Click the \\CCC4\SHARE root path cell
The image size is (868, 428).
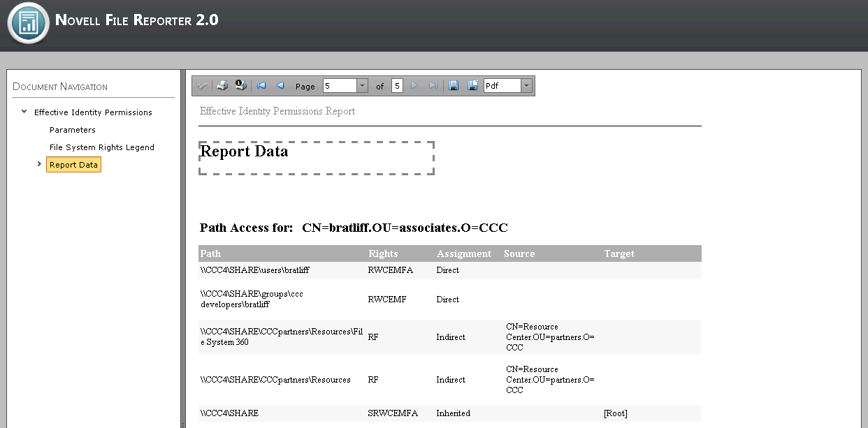[229, 413]
